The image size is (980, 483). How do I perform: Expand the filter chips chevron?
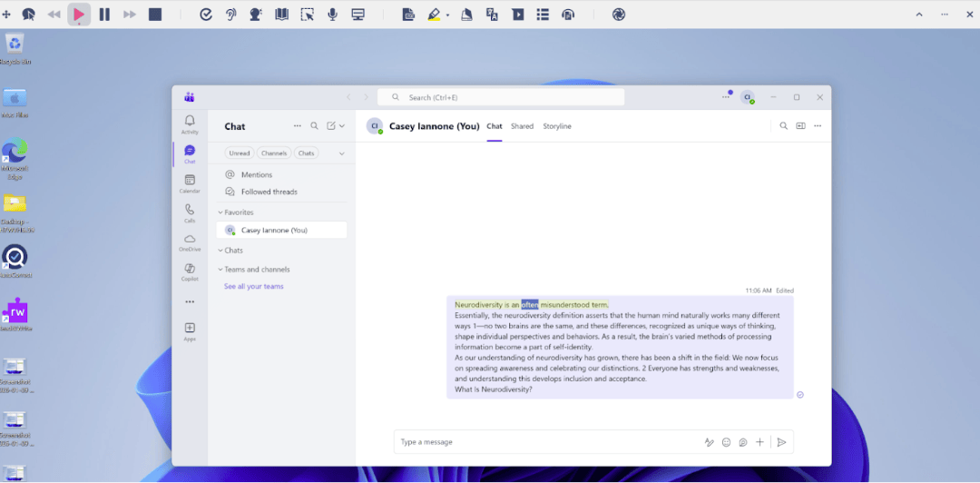coord(341,153)
